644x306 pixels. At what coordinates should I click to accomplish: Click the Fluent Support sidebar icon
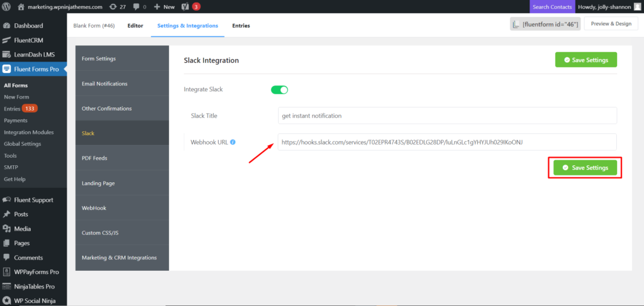6,200
